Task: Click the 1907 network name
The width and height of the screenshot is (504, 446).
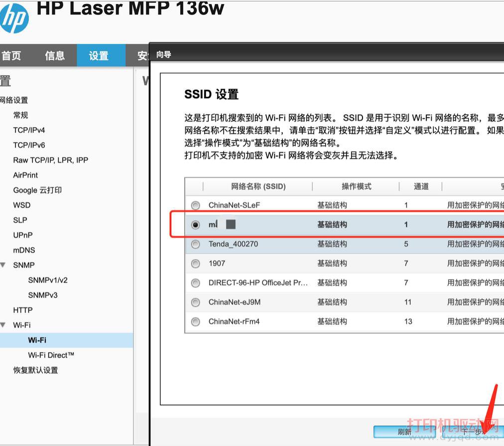Action: pyautogui.click(x=217, y=263)
